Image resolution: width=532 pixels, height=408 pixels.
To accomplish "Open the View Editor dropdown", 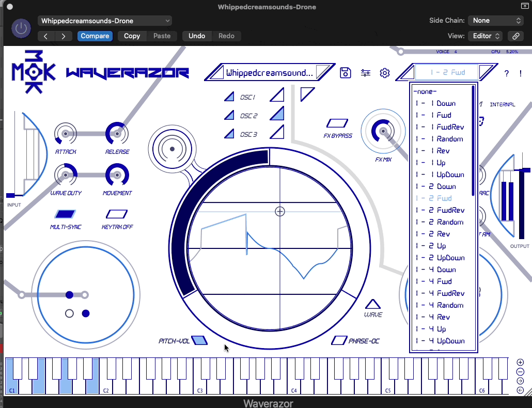I will point(486,36).
